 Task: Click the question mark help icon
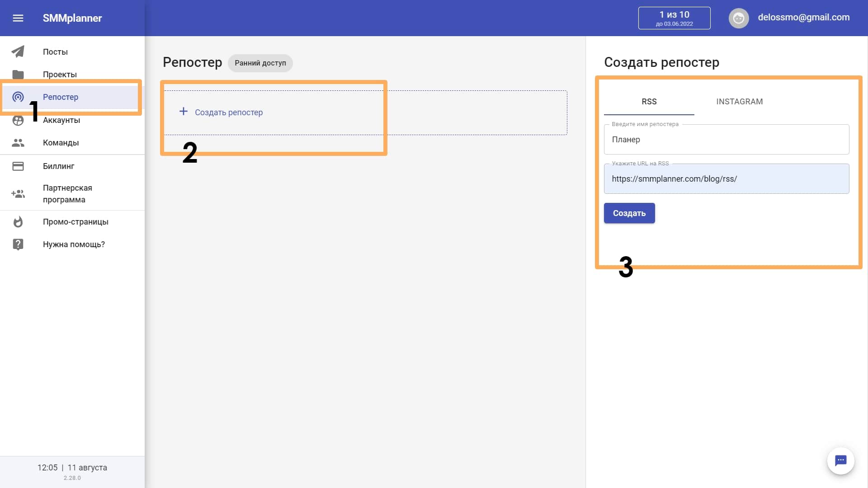pos(18,244)
